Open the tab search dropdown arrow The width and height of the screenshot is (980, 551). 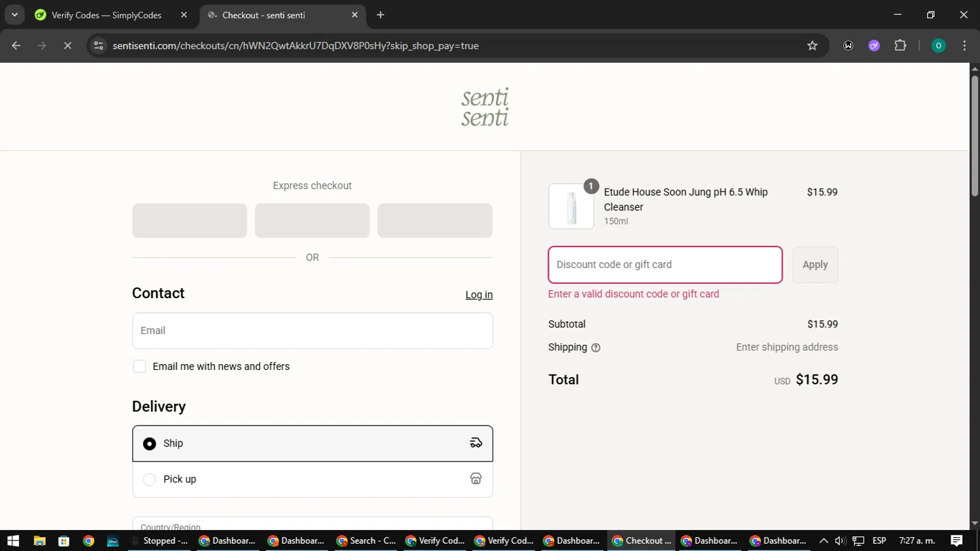point(14,15)
